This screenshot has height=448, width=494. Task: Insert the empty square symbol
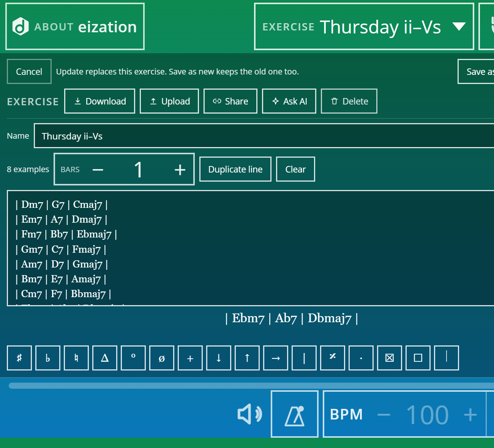pyautogui.click(x=418, y=358)
